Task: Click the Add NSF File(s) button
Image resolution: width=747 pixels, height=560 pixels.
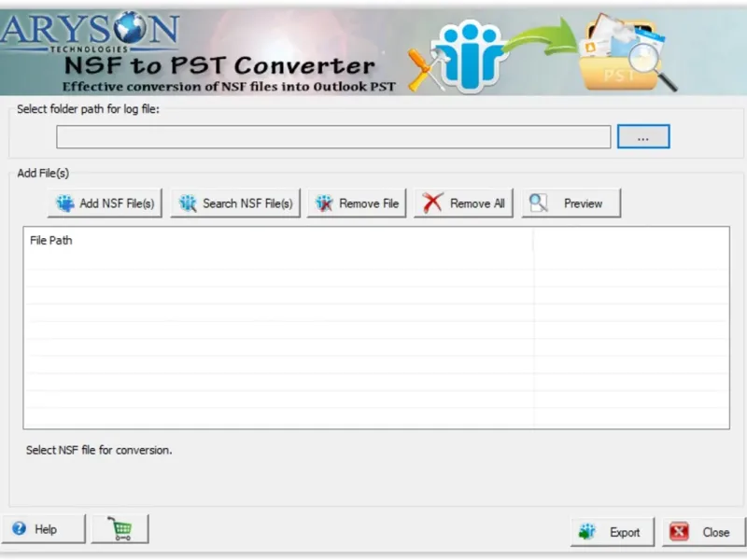Action: (105, 203)
